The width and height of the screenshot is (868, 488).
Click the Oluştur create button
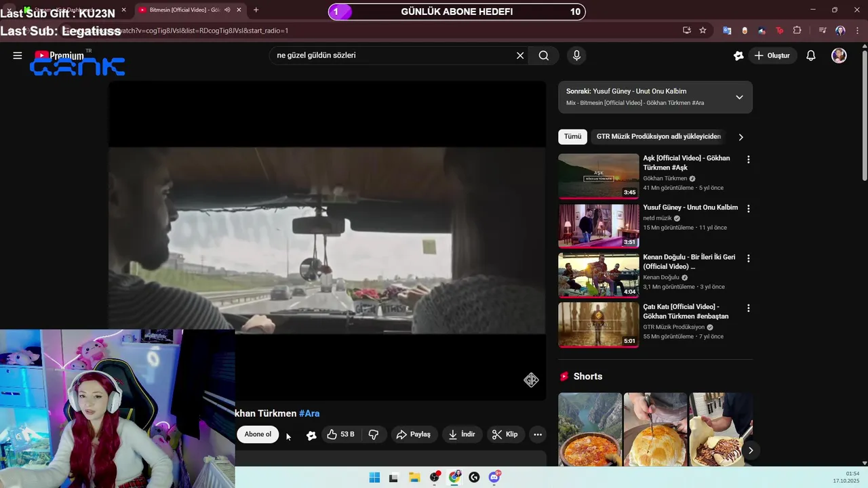(772, 56)
